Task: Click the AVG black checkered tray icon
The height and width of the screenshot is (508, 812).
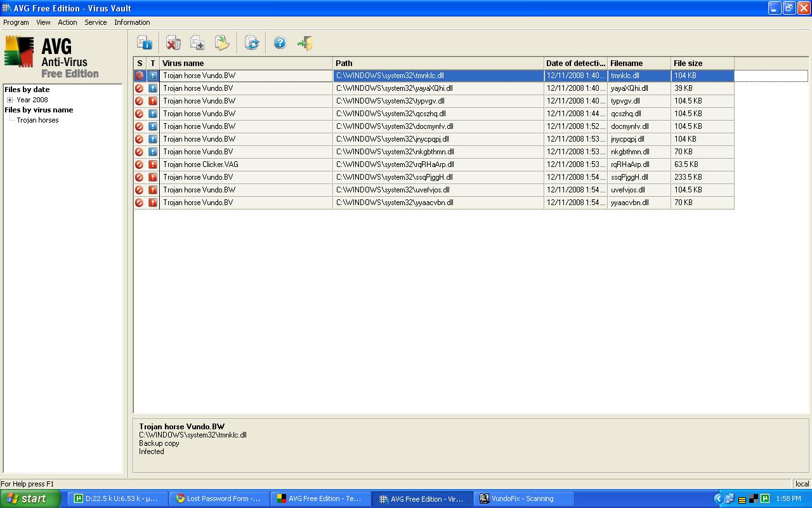Action: [753, 498]
